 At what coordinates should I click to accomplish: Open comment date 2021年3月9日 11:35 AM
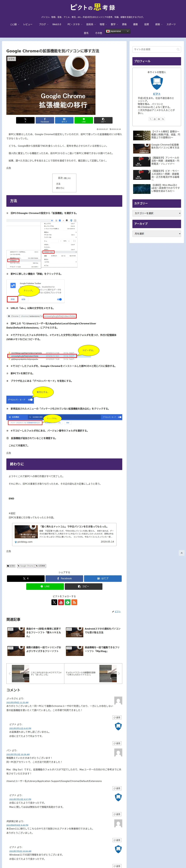pyautogui.click(x=17, y=702)
